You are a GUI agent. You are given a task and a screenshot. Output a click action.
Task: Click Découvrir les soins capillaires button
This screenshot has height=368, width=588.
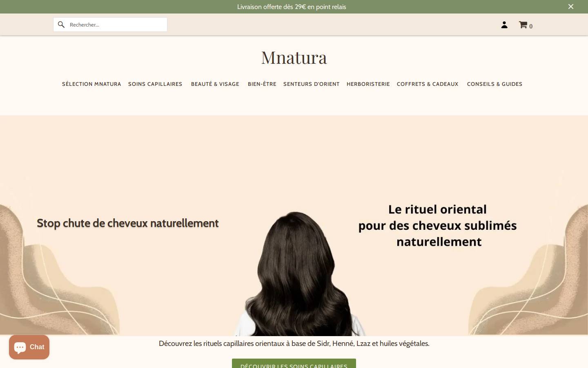294,364
